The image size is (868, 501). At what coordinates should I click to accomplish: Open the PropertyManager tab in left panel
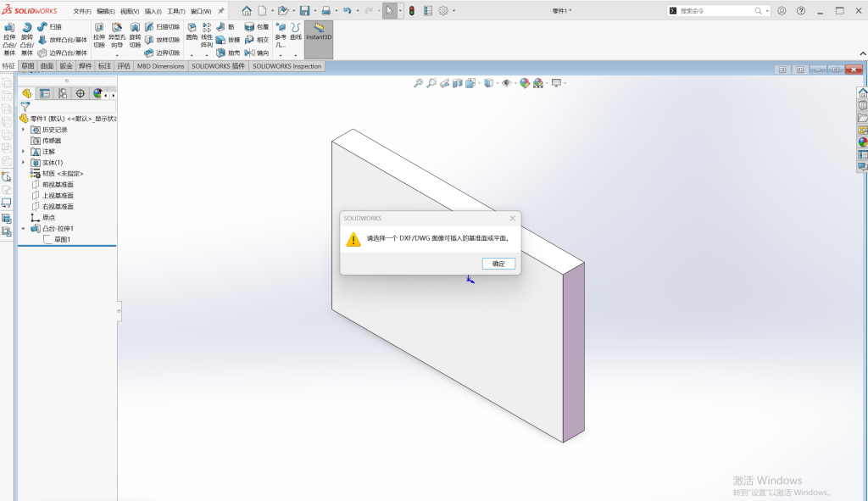pyautogui.click(x=45, y=93)
